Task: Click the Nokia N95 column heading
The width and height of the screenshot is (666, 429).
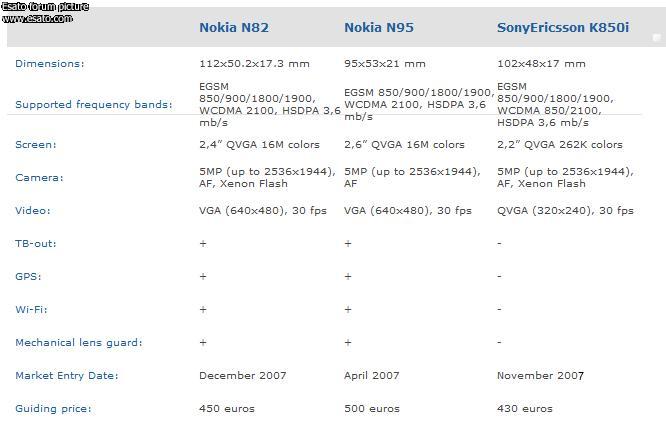Action: coord(379,28)
